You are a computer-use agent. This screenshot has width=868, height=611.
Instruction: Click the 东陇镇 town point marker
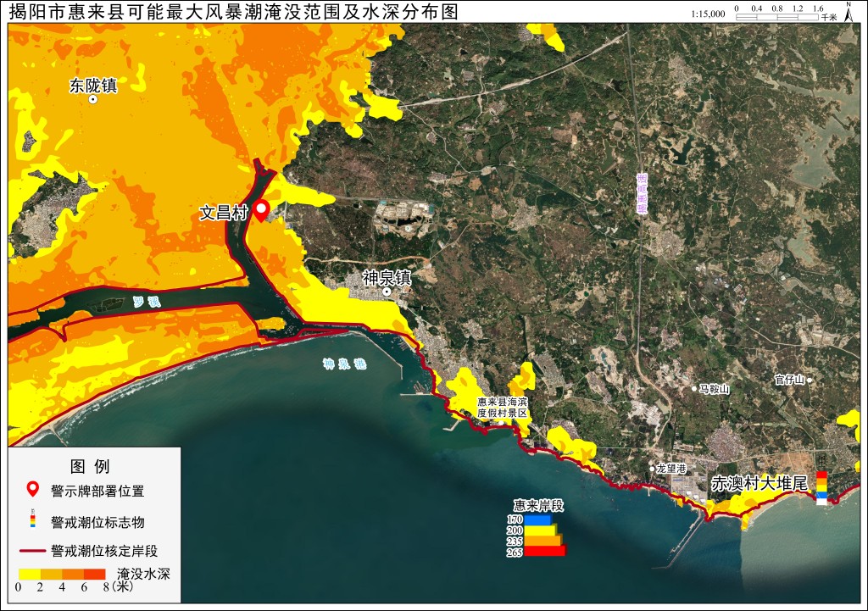[x=93, y=100]
